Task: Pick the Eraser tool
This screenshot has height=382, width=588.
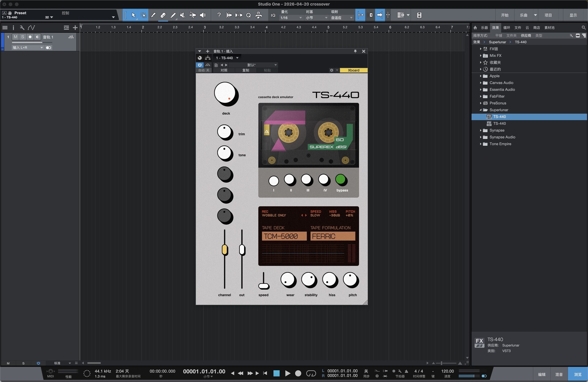Action: click(163, 15)
